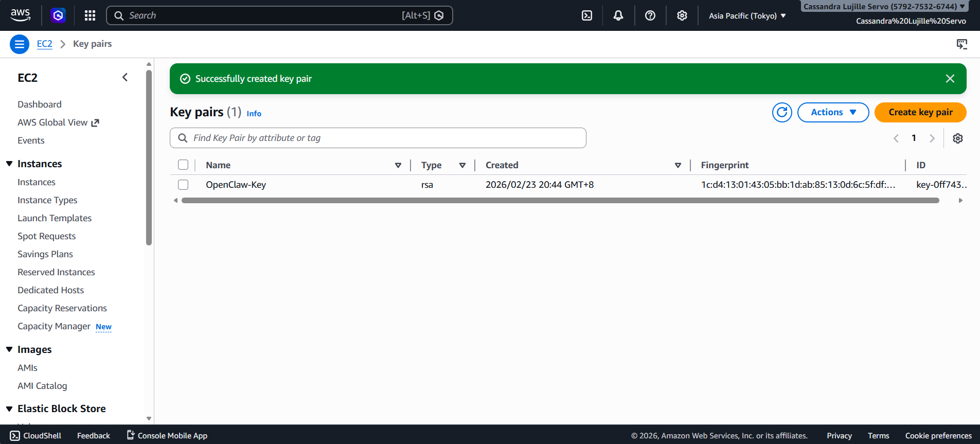The image size is (980, 444).
Task: Click the CloudShell icon in footer
Action: (x=15, y=436)
